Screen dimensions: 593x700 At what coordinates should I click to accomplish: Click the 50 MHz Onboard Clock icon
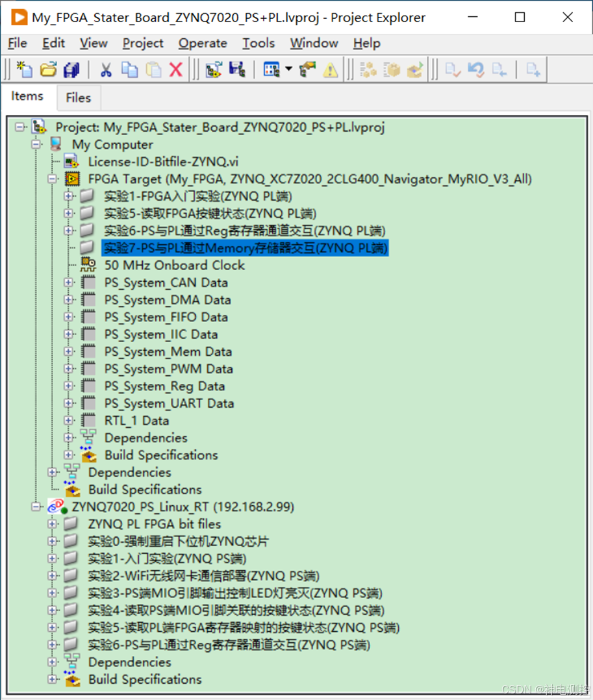88,265
